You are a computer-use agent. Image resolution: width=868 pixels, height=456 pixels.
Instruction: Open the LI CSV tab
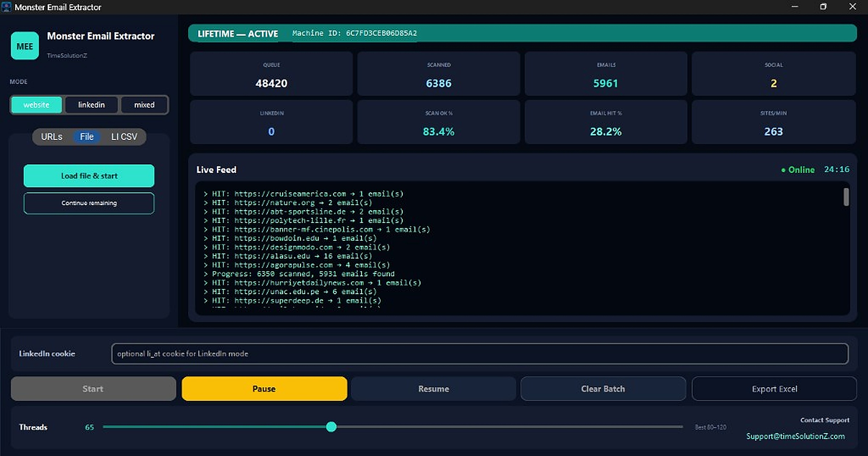point(124,137)
